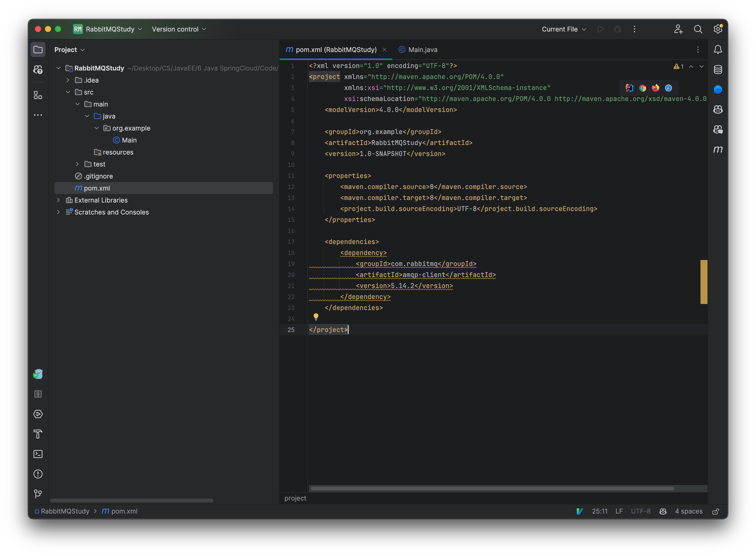Viewport: 756px width, 556px height.
Task: Open the Version control menu
Action: coord(179,29)
